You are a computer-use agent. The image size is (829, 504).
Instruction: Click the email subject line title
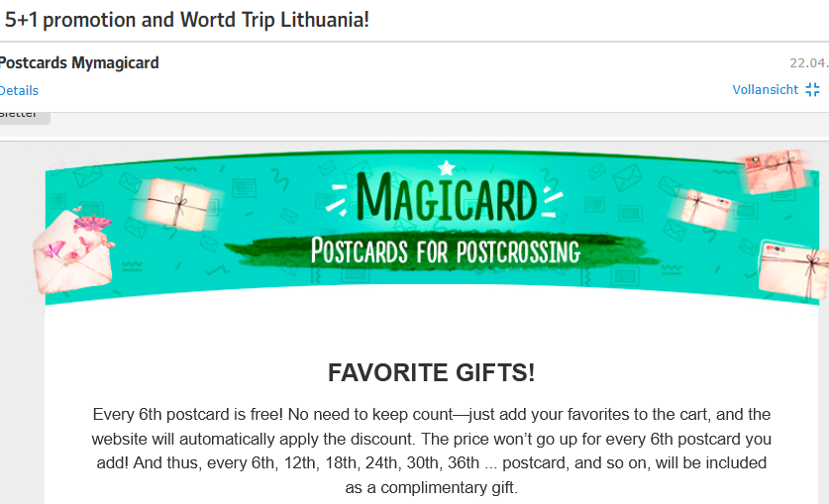click(x=187, y=19)
